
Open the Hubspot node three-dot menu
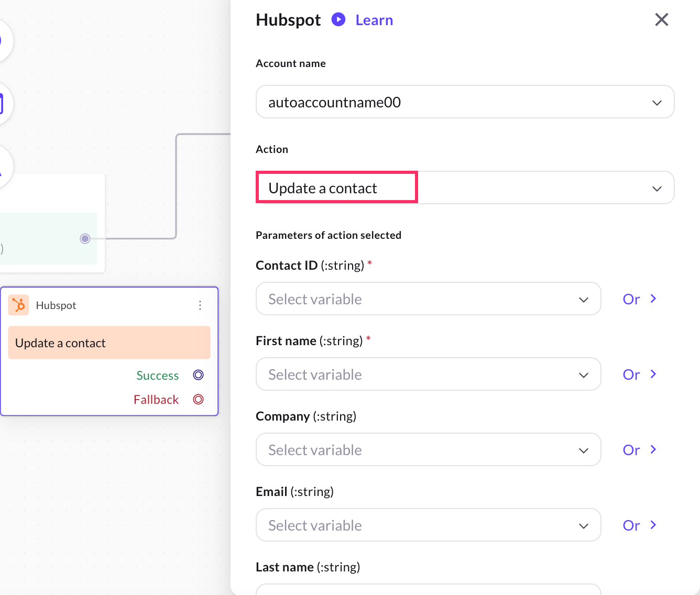click(x=200, y=305)
